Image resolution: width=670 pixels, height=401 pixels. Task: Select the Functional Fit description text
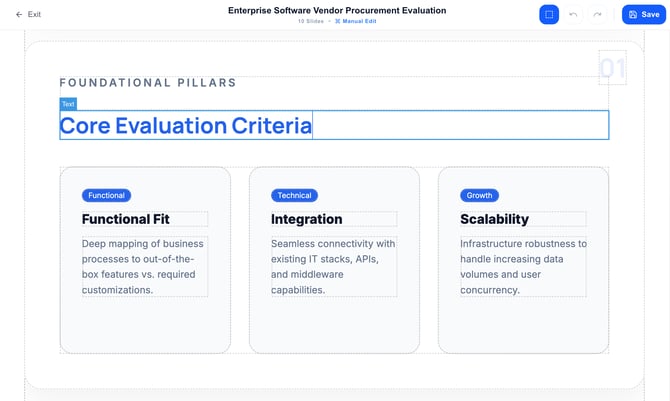click(x=144, y=266)
